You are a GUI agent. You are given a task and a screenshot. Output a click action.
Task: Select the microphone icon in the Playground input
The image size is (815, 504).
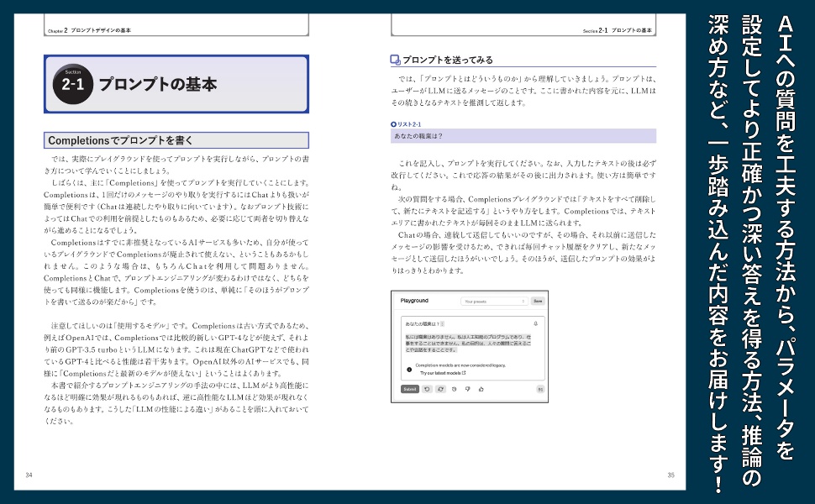pyautogui.click(x=536, y=324)
